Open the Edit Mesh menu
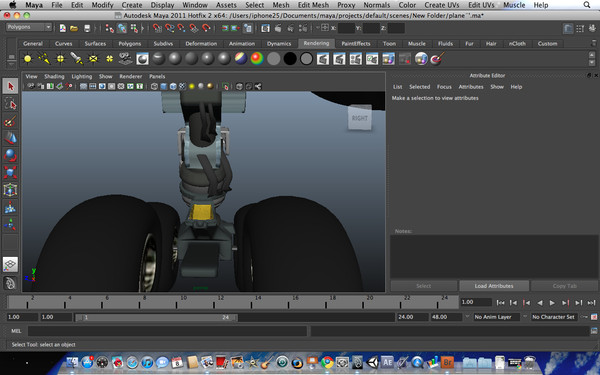This screenshot has height=375, width=600. pos(313,5)
